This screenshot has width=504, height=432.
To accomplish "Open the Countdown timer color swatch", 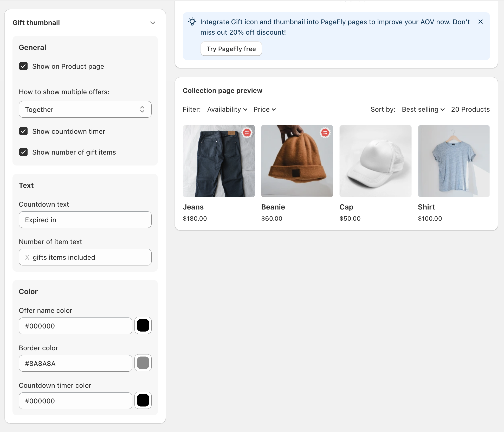I will tap(143, 401).
